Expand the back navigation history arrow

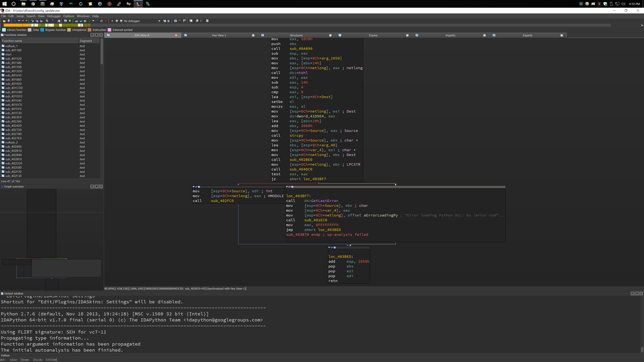pyautogui.click(x=19, y=21)
